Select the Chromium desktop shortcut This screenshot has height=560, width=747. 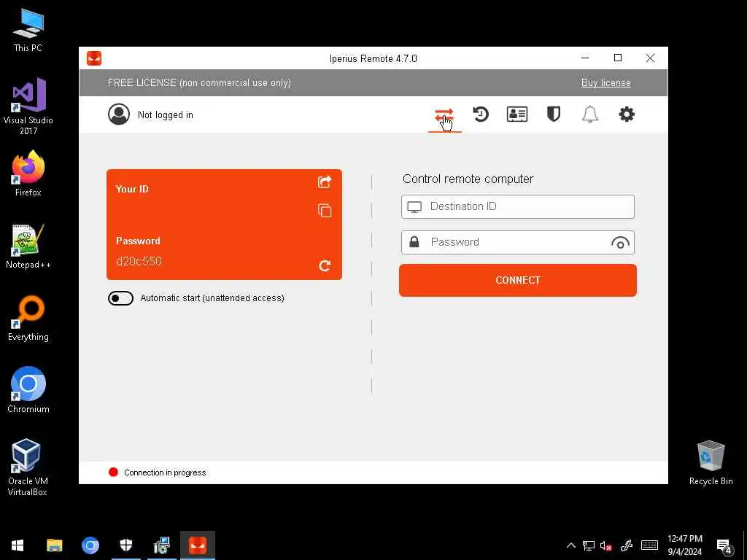click(28, 389)
